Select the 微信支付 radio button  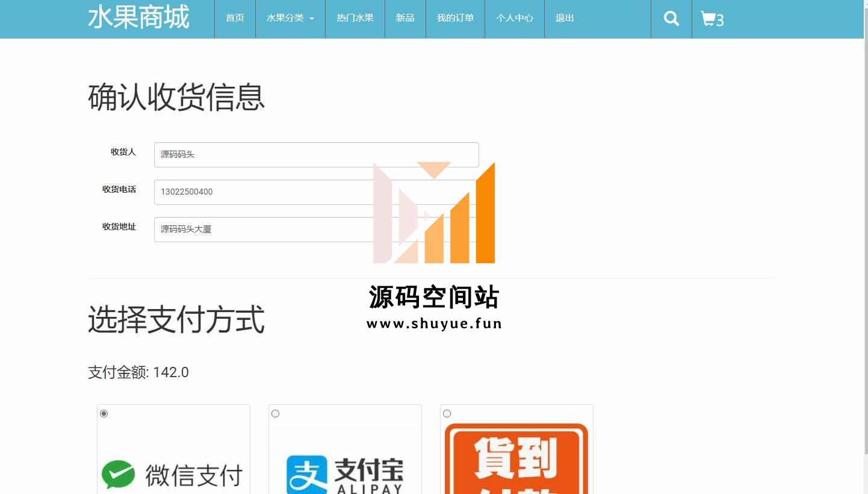[x=104, y=413]
